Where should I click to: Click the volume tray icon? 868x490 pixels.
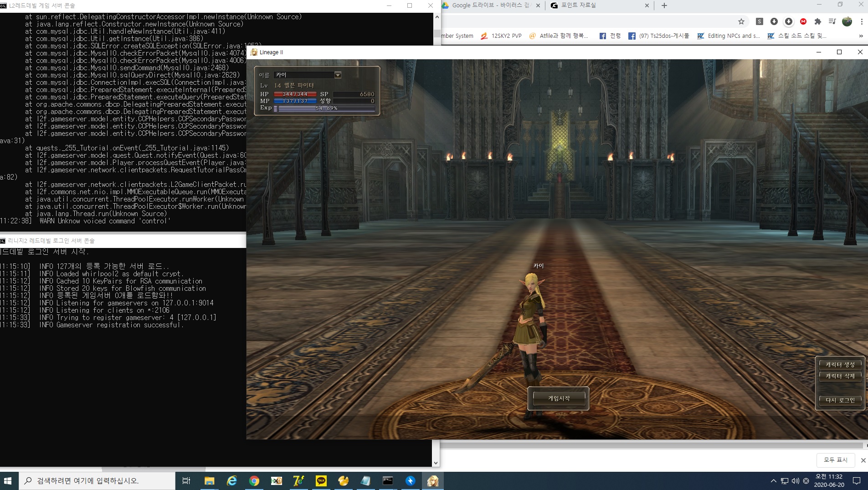pyautogui.click(x=796, y=480)
